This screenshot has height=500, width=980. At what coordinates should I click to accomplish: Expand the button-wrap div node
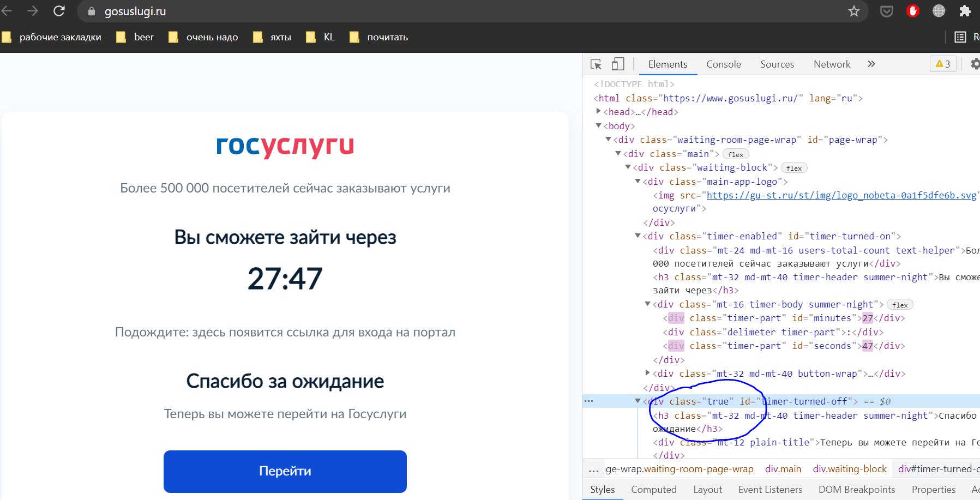(648, 373)
